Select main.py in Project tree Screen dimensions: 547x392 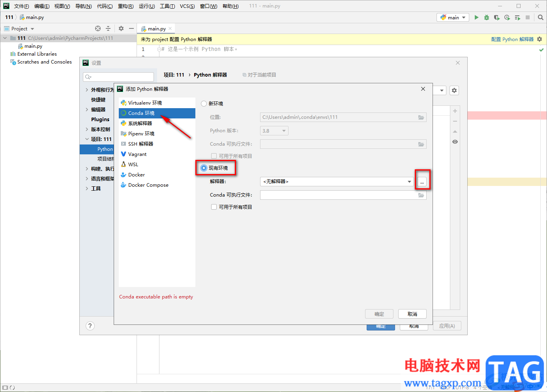pos(33,46)
